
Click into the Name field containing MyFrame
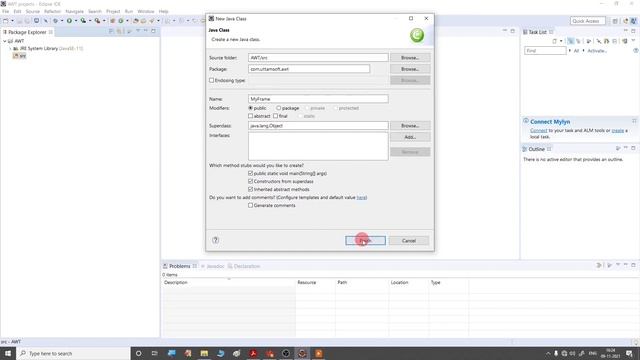[318, 99]
